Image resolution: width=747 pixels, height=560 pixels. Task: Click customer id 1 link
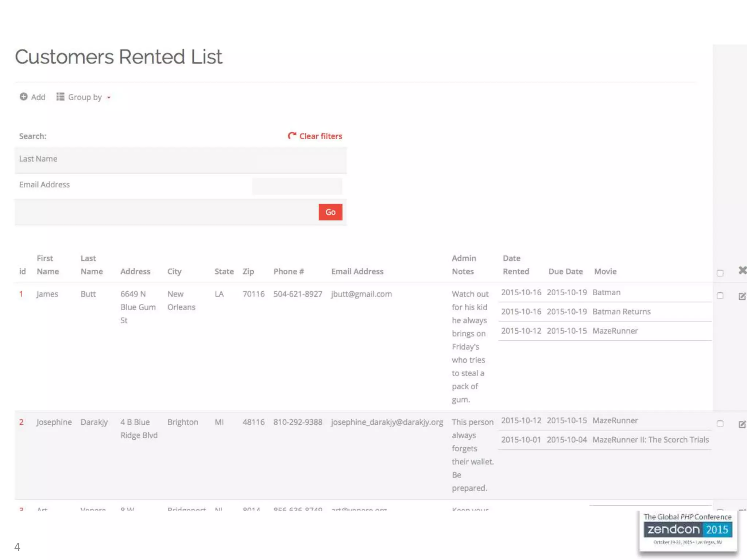21,294
